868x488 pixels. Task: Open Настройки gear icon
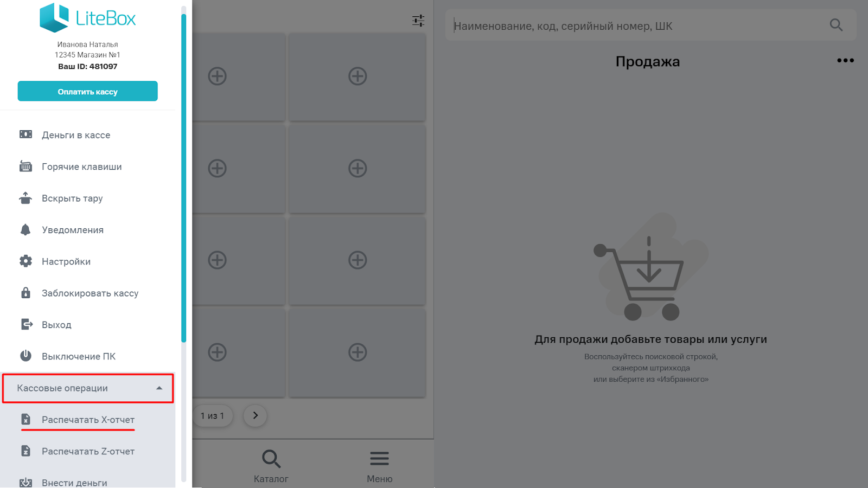pos(25,261)
